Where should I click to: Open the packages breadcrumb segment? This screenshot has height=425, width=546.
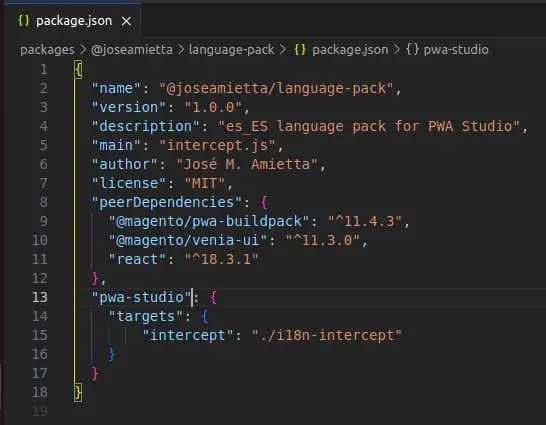[47, 50]
